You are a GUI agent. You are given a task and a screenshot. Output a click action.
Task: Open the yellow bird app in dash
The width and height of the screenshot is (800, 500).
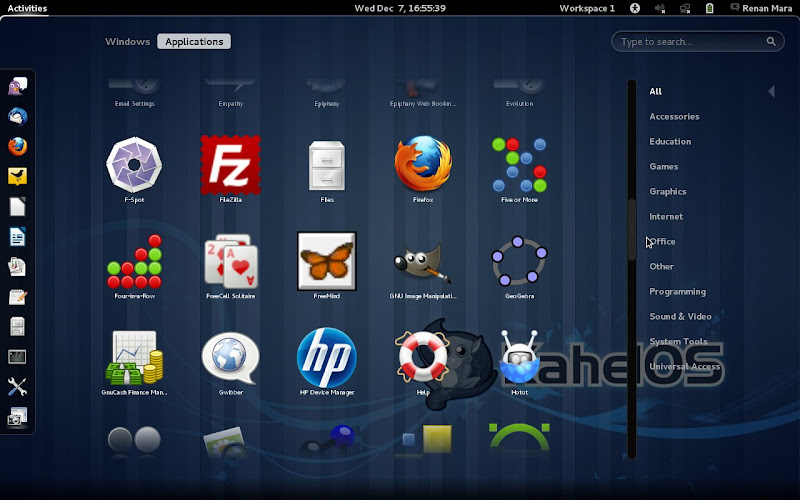17,177
